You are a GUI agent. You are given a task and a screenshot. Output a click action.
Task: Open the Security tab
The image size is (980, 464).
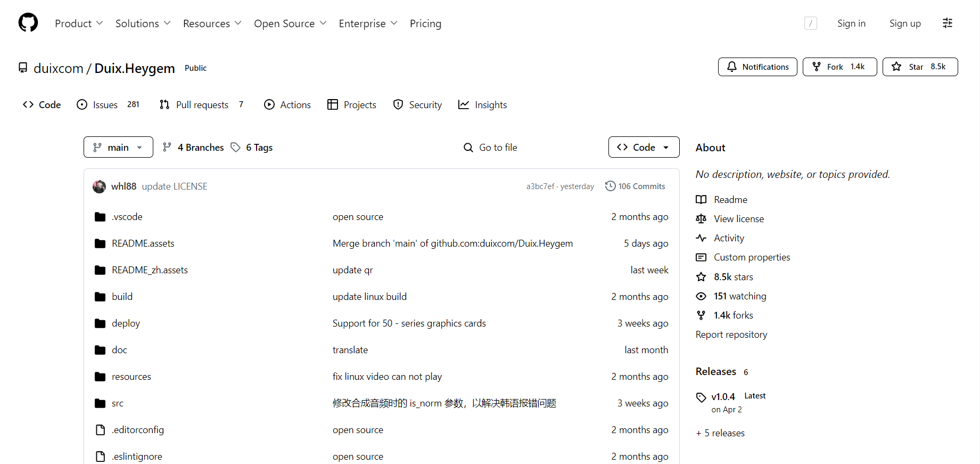click(x=418, y=105)
